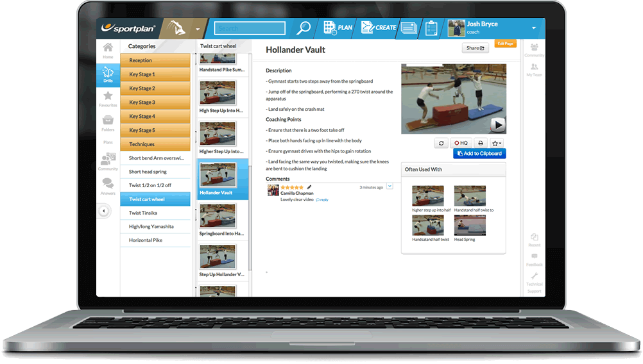
Task: Open the PLAN calendar tool
Action: 338,28
